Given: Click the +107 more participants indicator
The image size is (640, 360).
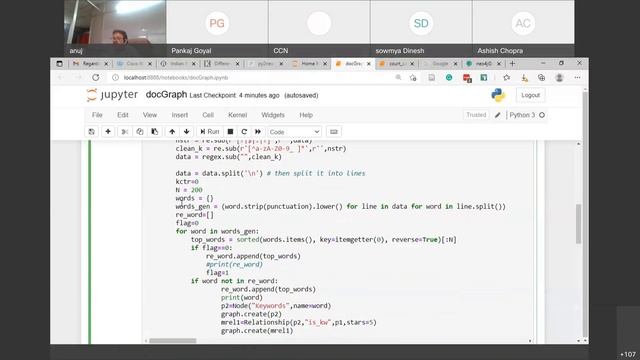Looking at the screenshot, I should 628,354.
